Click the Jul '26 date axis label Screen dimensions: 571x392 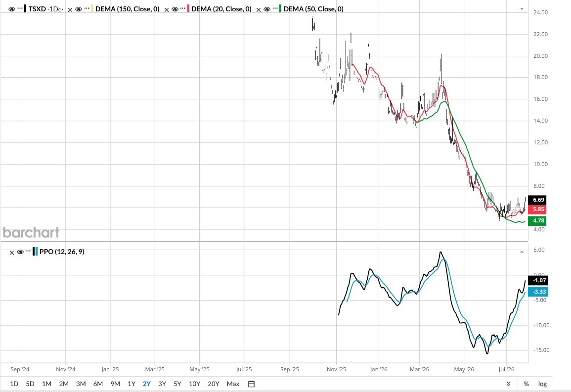pos(506,369)
